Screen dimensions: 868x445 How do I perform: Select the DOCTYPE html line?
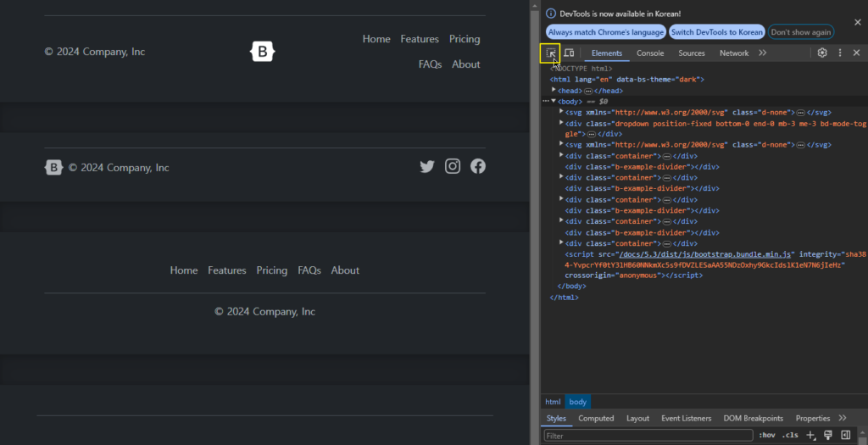tap(581, 69)
